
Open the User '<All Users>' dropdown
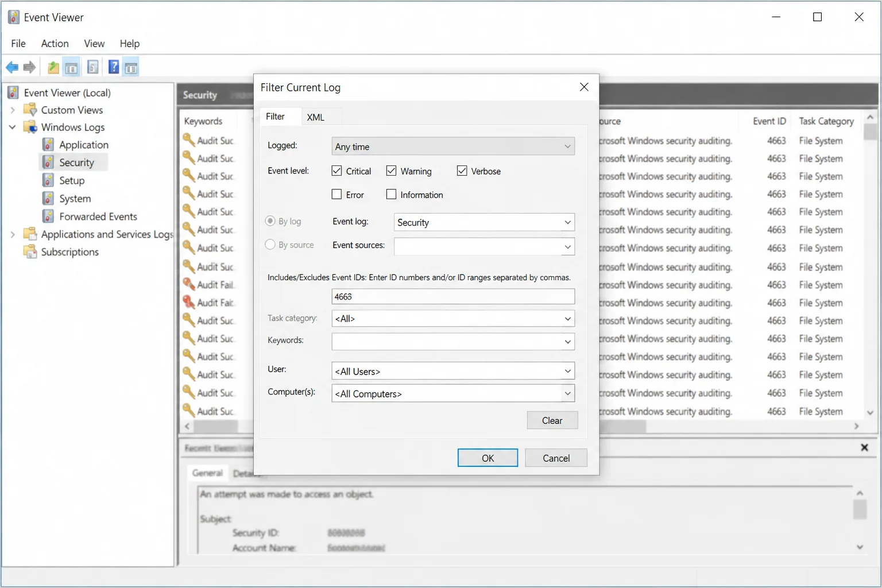453,371
